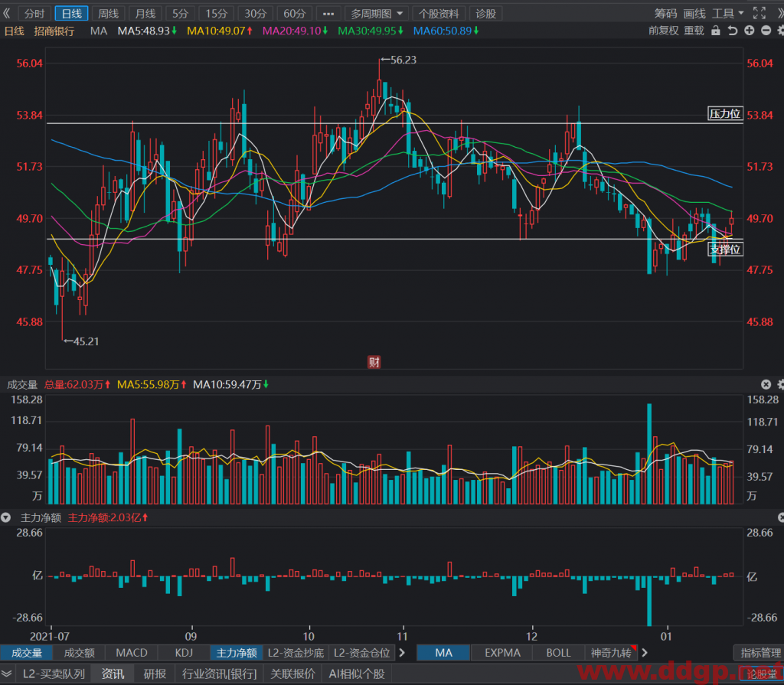Click the 财 financial event marker
The image size is (784, 685).
[374, 362]
